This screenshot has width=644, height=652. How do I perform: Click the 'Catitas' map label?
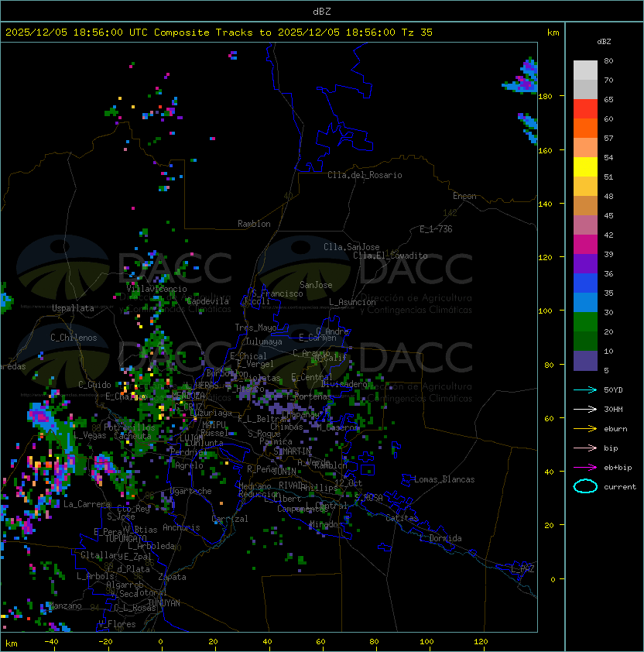402,518
